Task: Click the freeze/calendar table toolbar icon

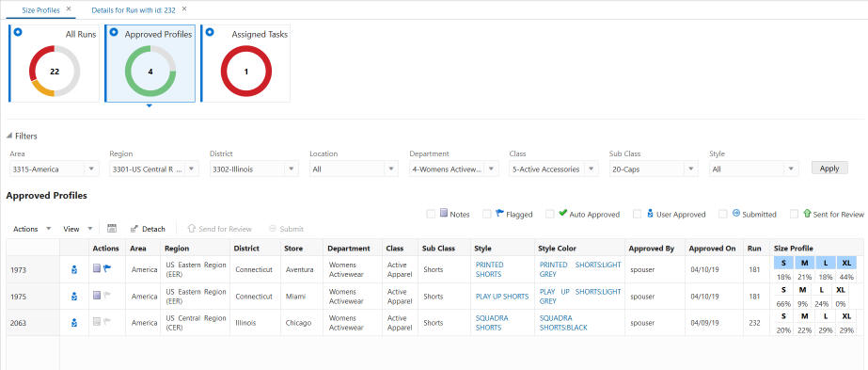Action: [x=112, y=229]
